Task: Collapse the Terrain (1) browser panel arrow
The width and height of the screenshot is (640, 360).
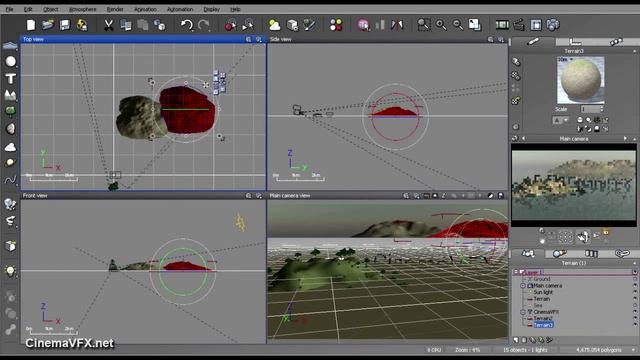Action: (634, 263)
